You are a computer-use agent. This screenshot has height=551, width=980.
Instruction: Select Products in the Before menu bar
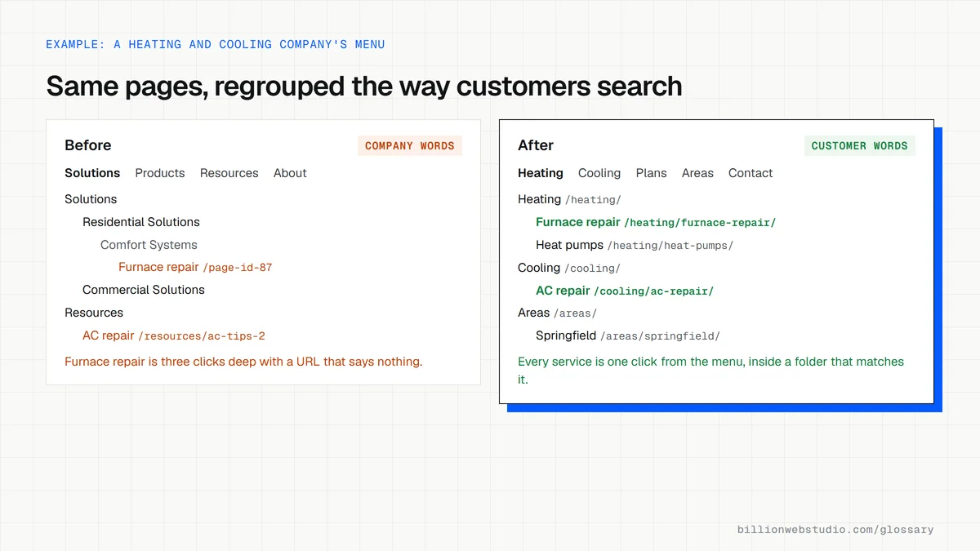160,173
